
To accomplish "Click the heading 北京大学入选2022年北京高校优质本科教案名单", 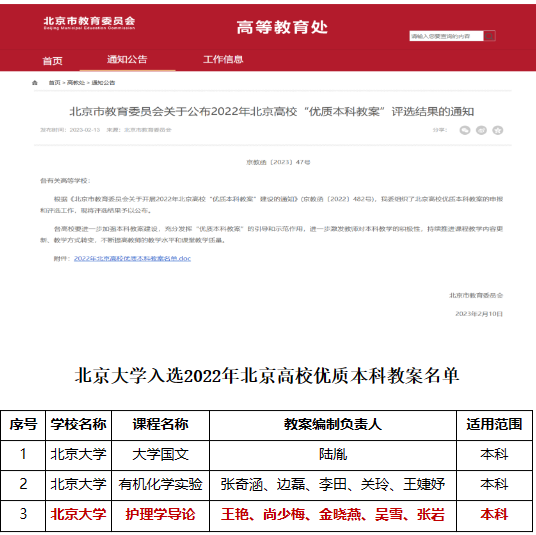I will point(267,376).
